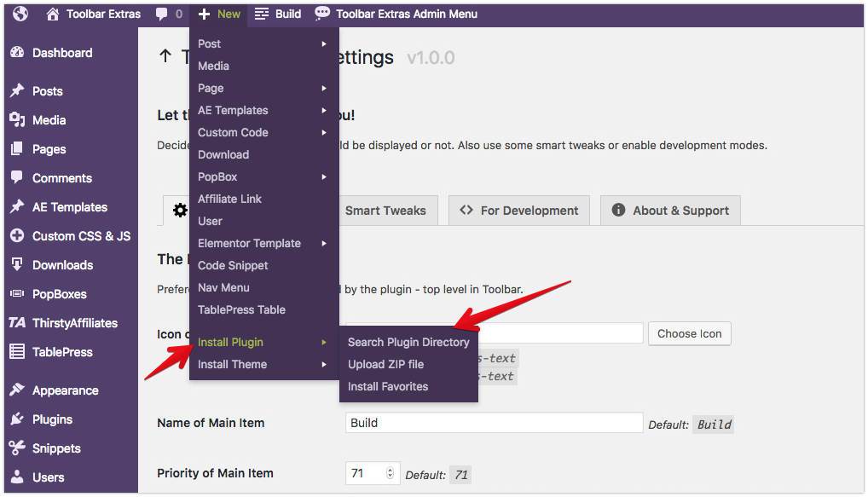Click the plus icon beside New
The image size is (868, 497).
pos(204,14)
